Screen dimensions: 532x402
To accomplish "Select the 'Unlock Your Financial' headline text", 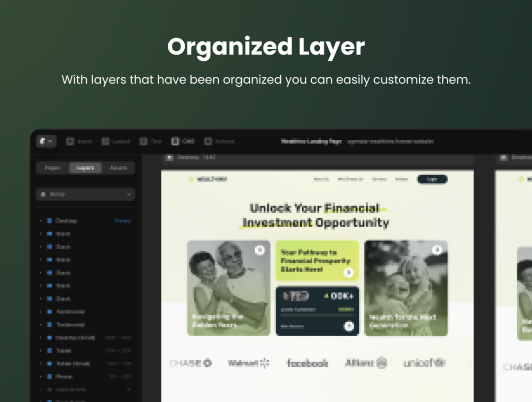I will (x=314, y=208).
